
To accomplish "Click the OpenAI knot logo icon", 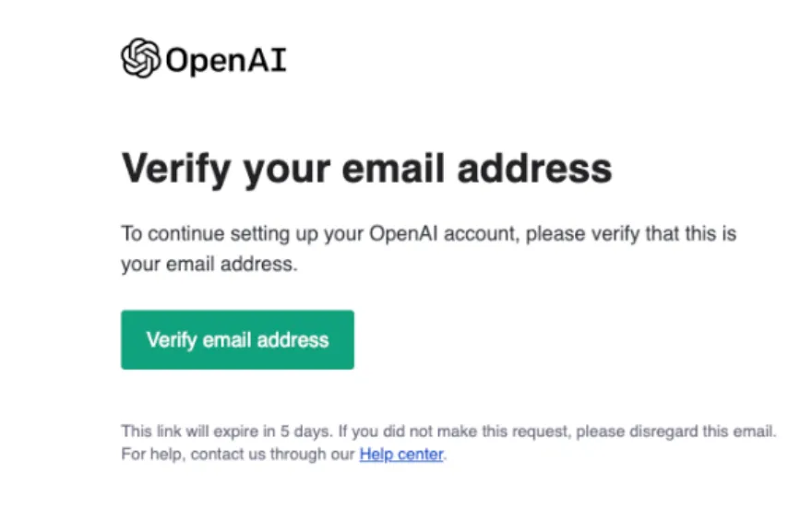I will coord(141,58).
